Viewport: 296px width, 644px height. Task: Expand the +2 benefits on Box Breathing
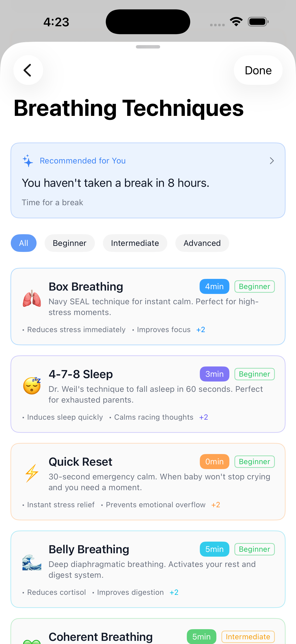click(x=200, y=329)
